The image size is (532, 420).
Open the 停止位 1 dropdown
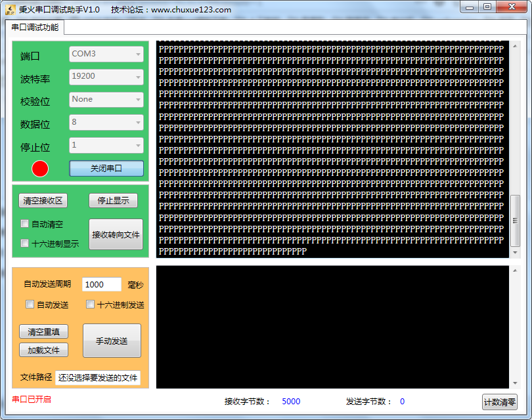106,146
